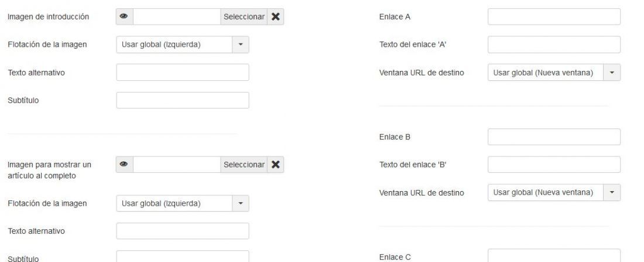Expand Ventana URL de destino under Enlace A

pyautogui.click(x=554, y=73)
